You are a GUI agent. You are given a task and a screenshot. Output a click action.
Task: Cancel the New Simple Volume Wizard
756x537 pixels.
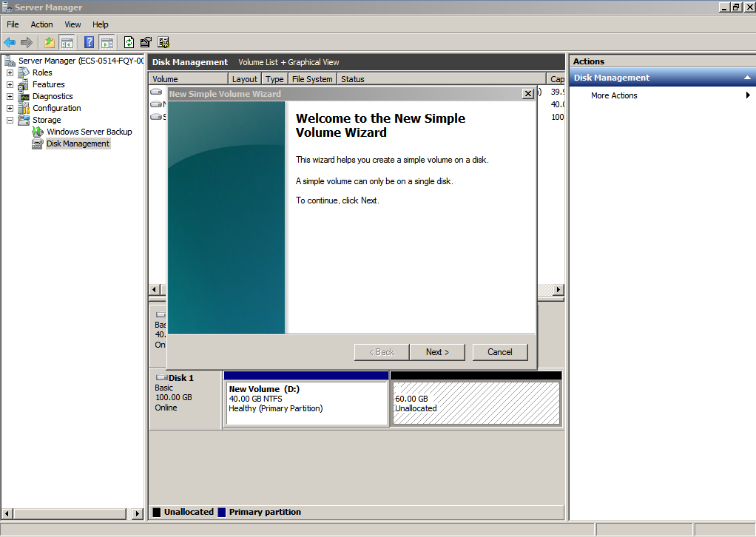(x=500, y=352)
